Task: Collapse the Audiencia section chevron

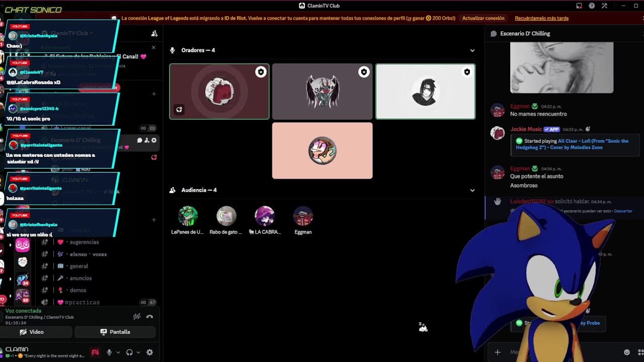Action: 472,190
